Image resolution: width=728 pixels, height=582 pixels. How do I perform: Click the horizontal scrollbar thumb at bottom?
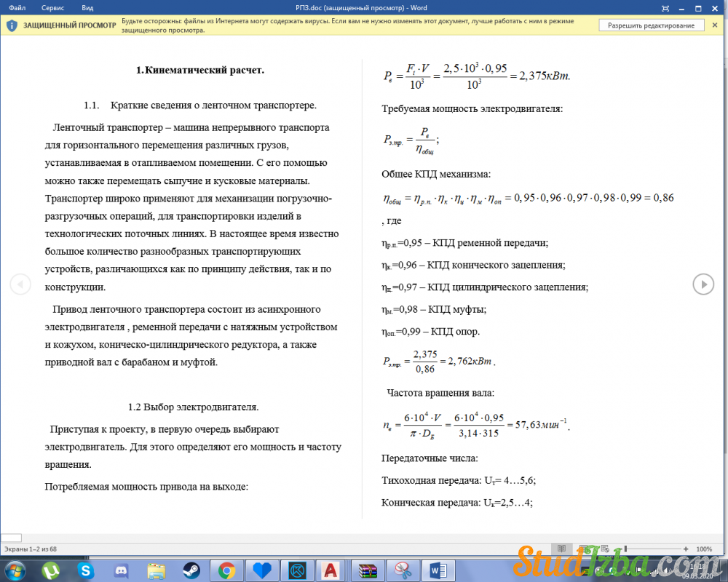pyautogui.click(x=11, y=538)
